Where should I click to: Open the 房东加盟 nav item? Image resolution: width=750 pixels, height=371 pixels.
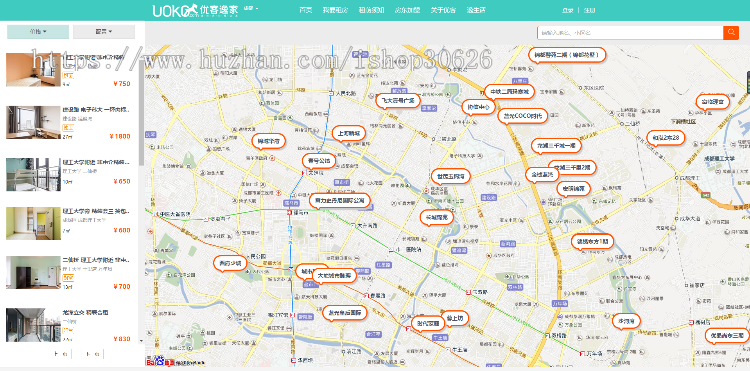click(x=408, y=10)
